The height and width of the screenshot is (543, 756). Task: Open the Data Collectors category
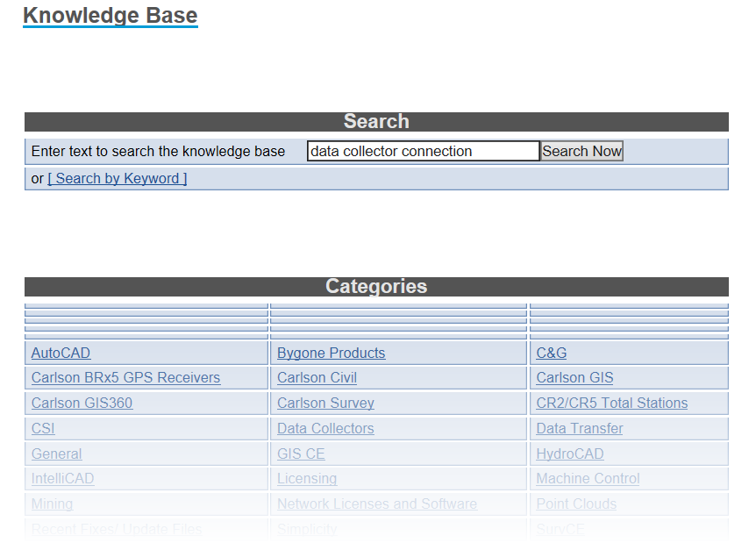[x=325, y=428]
